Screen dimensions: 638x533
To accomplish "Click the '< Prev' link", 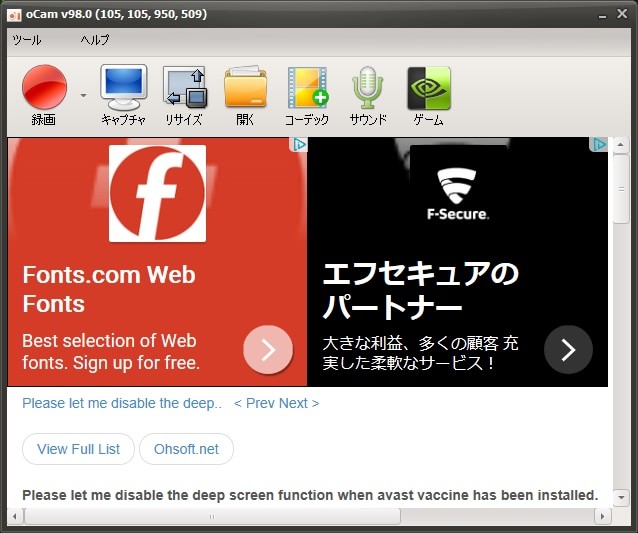I will pos(254,403).
